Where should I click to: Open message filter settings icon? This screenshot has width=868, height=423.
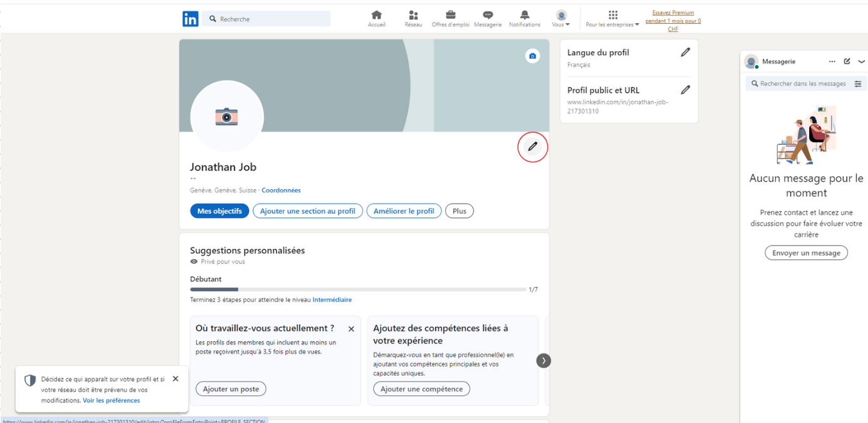pyautogui.click(x=858, y=84)
